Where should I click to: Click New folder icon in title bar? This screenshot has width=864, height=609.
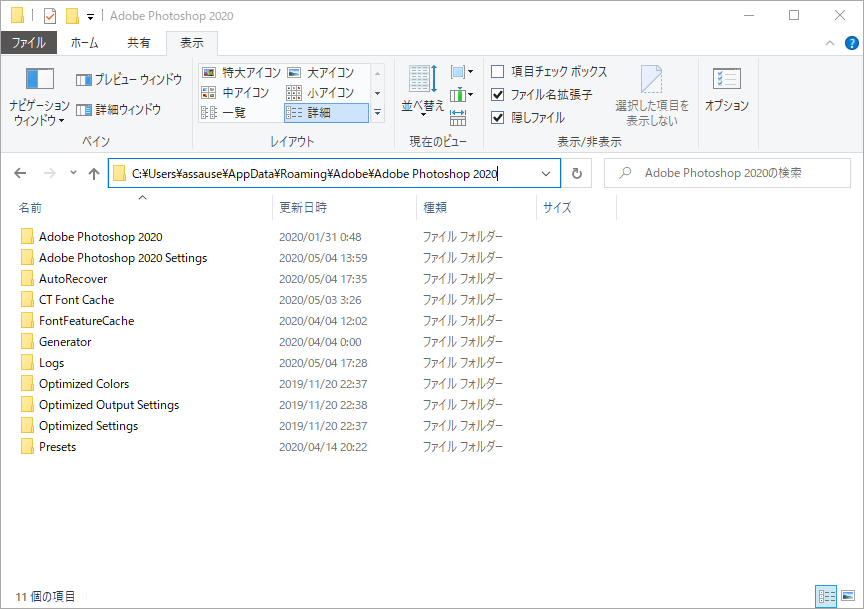pos(72,16)
